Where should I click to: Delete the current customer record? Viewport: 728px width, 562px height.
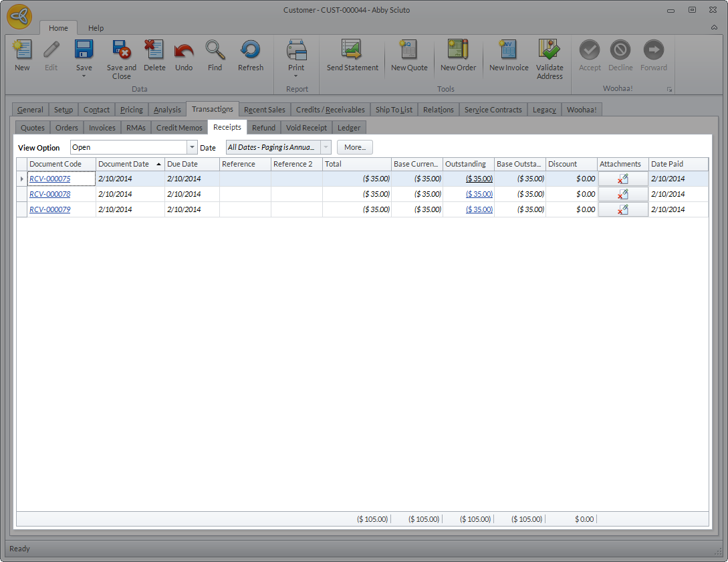pos(154,51)
